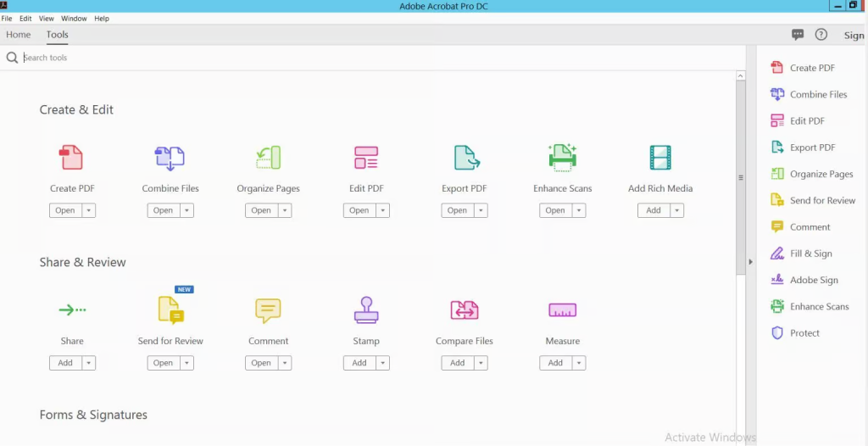This screenshot has height=446, width=868.
Task: Open Adobe Sign from right sidebar
Action: click(x=804, y=281)
